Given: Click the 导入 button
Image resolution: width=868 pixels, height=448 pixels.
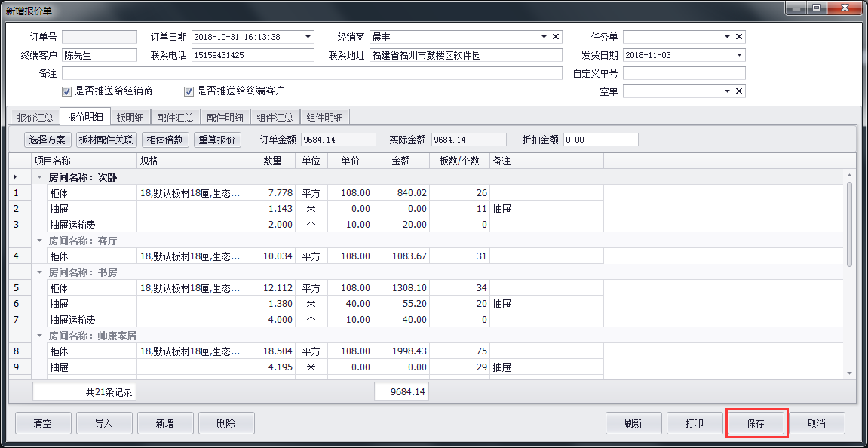Looking at the screenshot, I should [x=103, y=424].
